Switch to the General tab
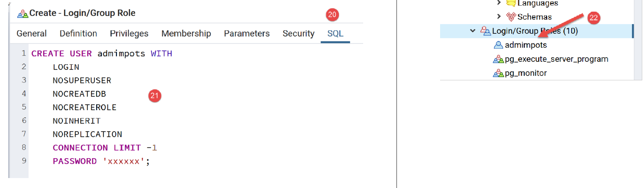Screen dimensions: 644x188 pos(32,33)
